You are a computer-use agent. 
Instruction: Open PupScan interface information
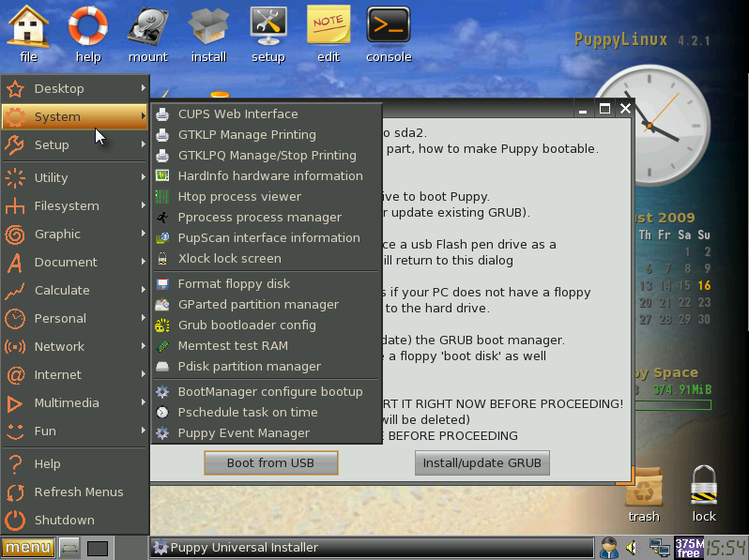coord(267,237)
